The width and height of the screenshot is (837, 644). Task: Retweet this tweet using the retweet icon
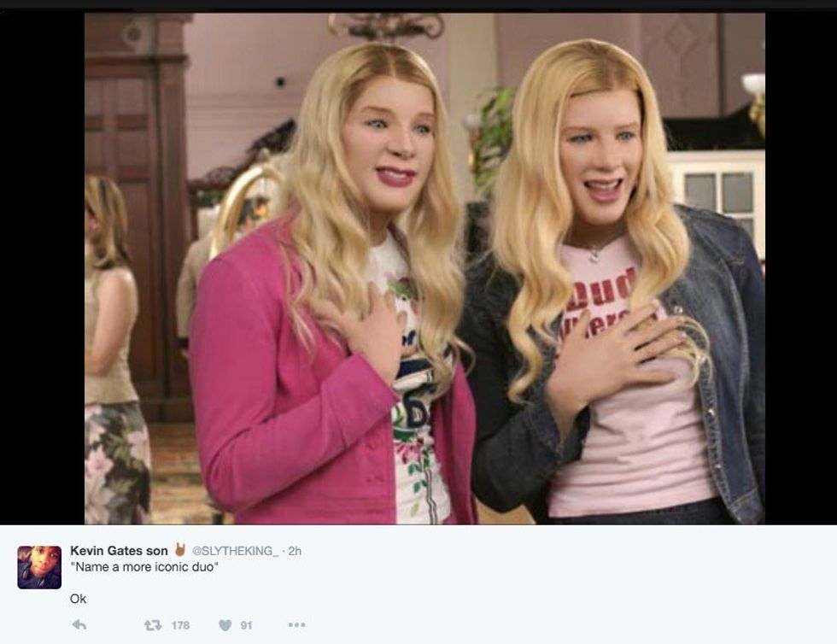point(153,624)
